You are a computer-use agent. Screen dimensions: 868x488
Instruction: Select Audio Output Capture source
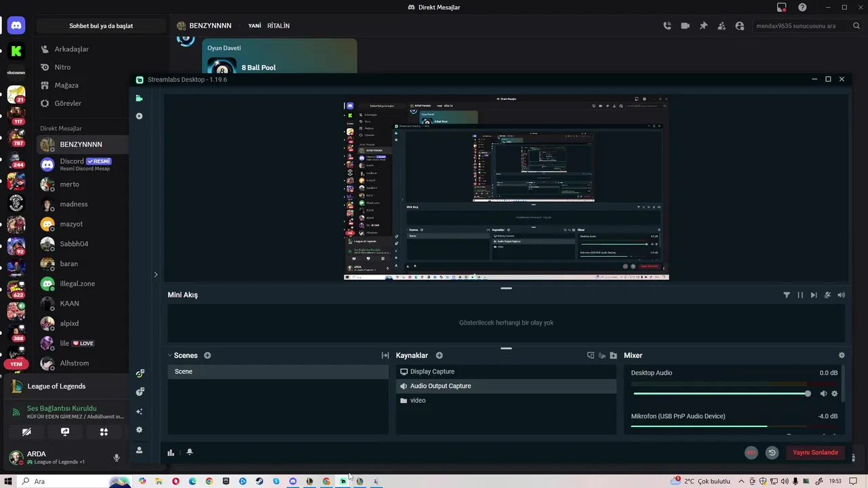(506, 386)
